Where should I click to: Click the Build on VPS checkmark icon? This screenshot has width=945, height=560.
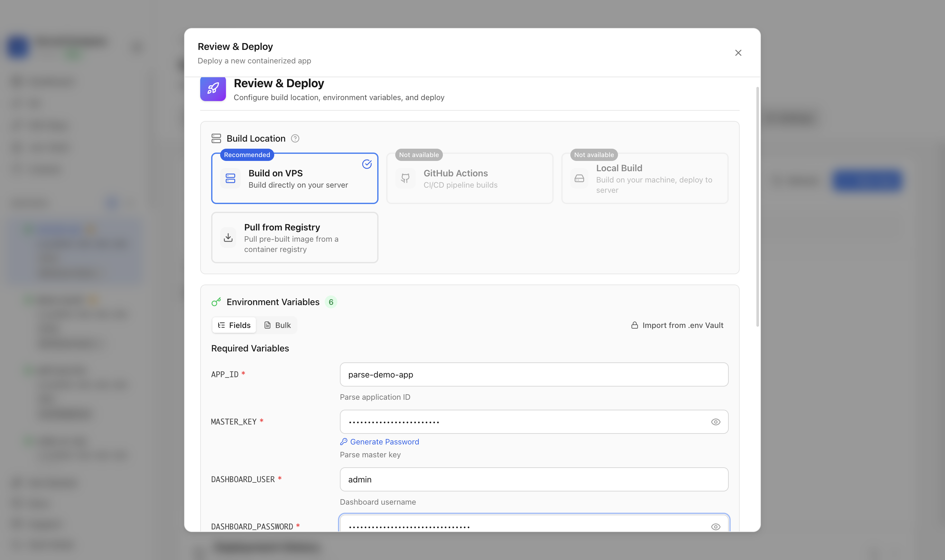367,164
